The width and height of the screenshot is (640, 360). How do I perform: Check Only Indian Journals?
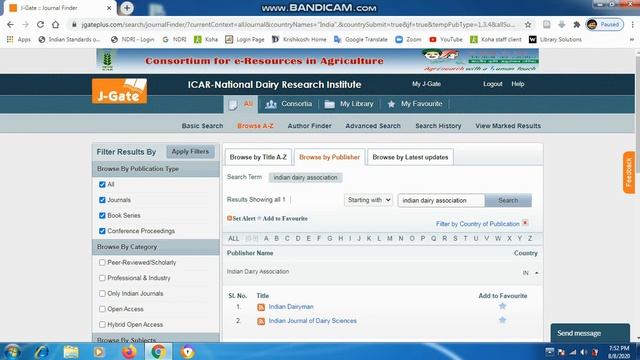click(102, 293)
